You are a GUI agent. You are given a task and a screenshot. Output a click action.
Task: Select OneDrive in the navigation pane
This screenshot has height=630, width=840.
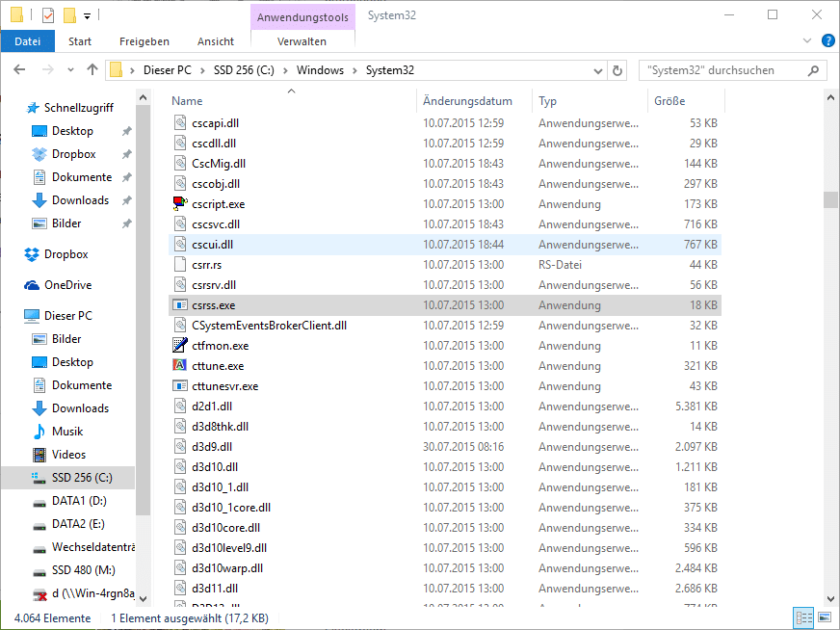[x=68, y=285]
